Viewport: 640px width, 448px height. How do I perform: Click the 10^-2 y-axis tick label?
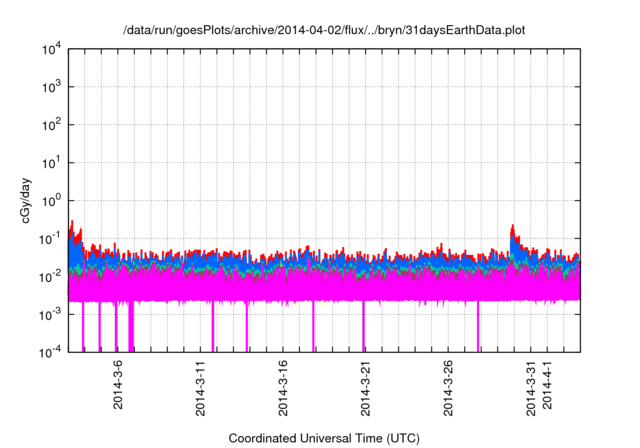[50, 276]
